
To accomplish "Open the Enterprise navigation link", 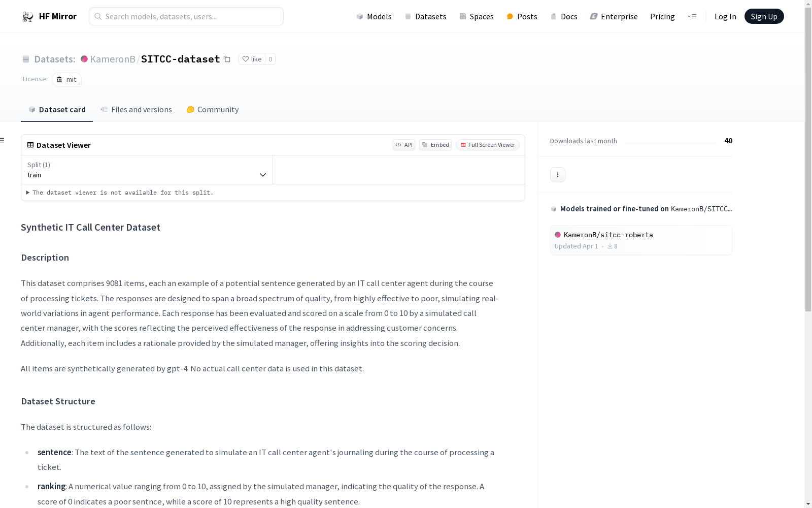I will click(x=614, y=17).
